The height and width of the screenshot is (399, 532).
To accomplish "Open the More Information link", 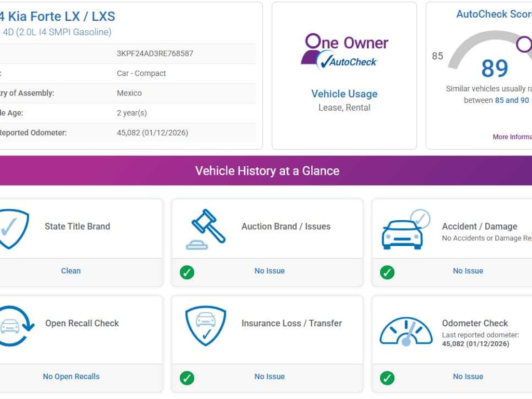I will click(512, 137).
